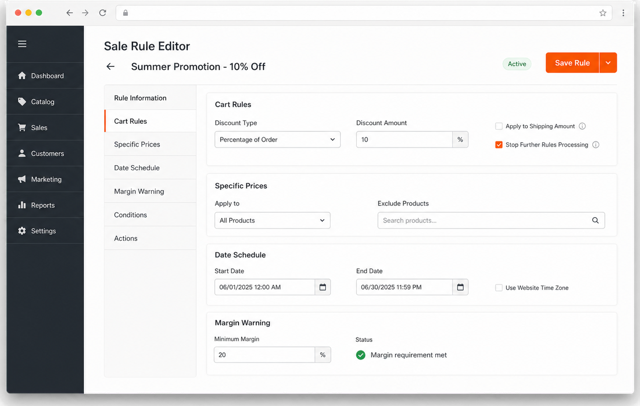
Task: Click 'Summer Promotion - 10% Off' title
Action: tap(198, 67)
